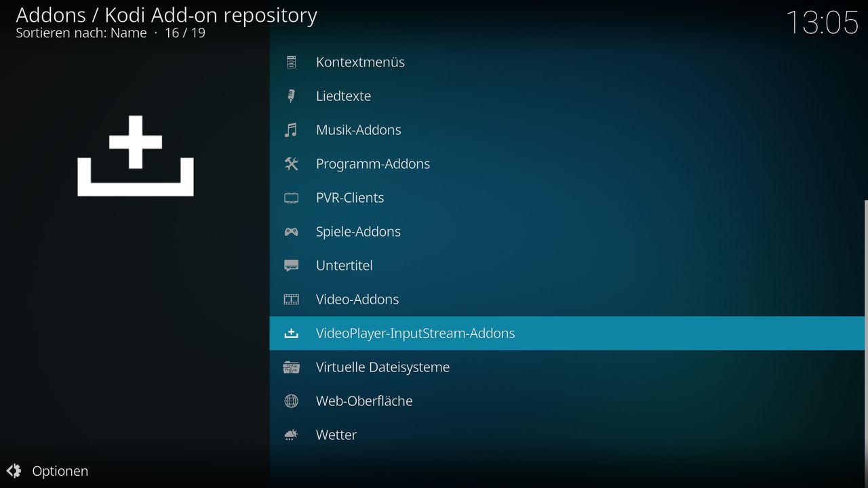Open Spiele-Addons category
868x488 pixels.
click(x=568, y=232)
